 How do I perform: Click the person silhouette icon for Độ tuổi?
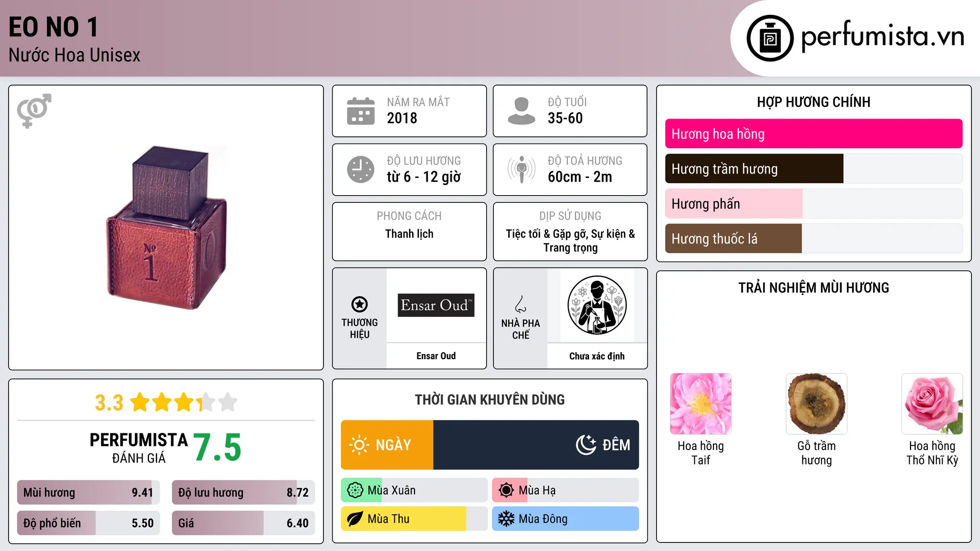521,111
